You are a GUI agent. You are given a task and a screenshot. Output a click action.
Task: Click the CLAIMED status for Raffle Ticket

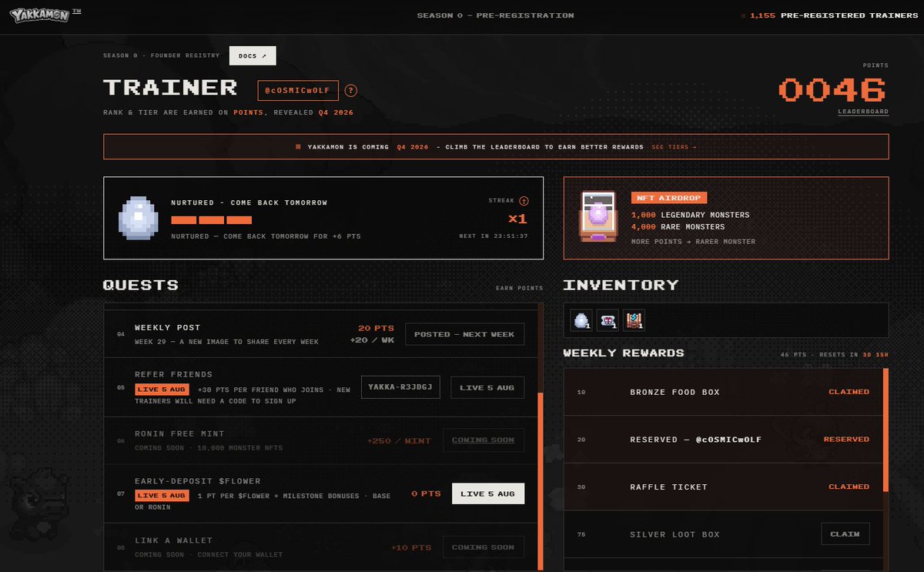849,487
